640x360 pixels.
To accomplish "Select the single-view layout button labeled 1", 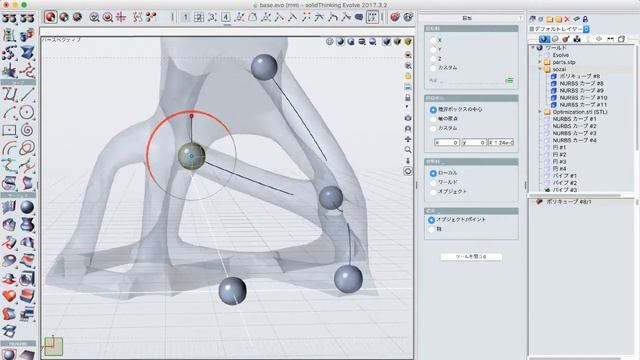I will (186, 17).
